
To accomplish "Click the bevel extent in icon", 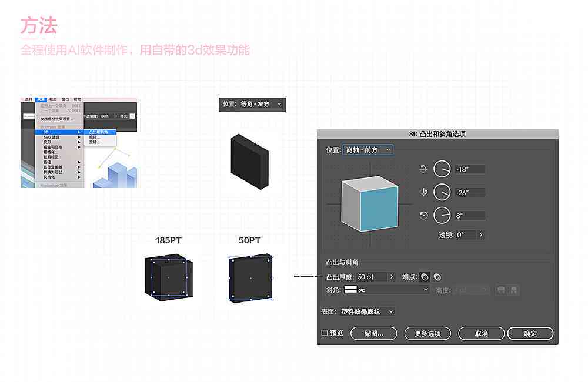I will click(514, 290).
